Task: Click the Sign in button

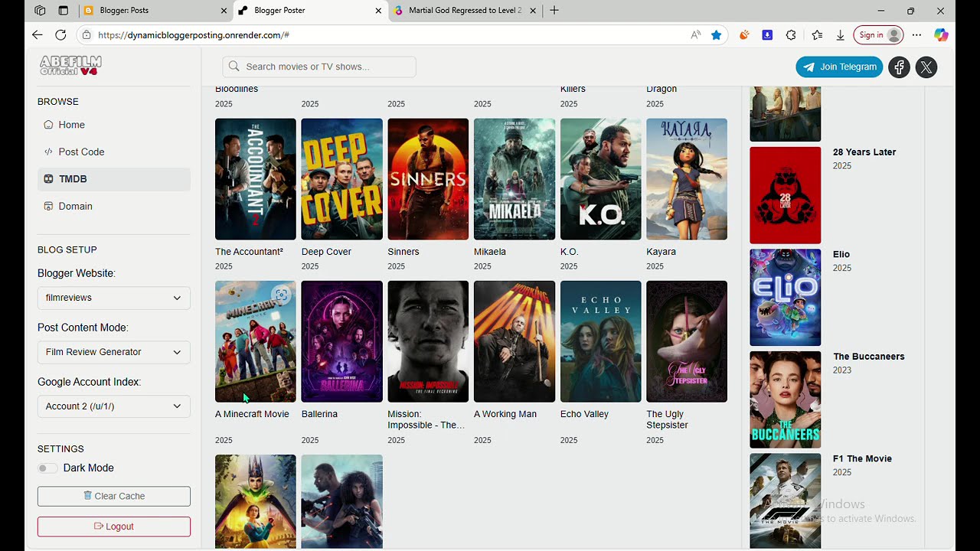Action: point(878,34)
